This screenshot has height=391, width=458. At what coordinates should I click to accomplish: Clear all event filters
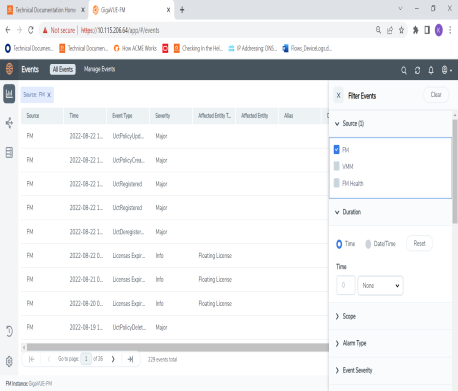(436, 95)
